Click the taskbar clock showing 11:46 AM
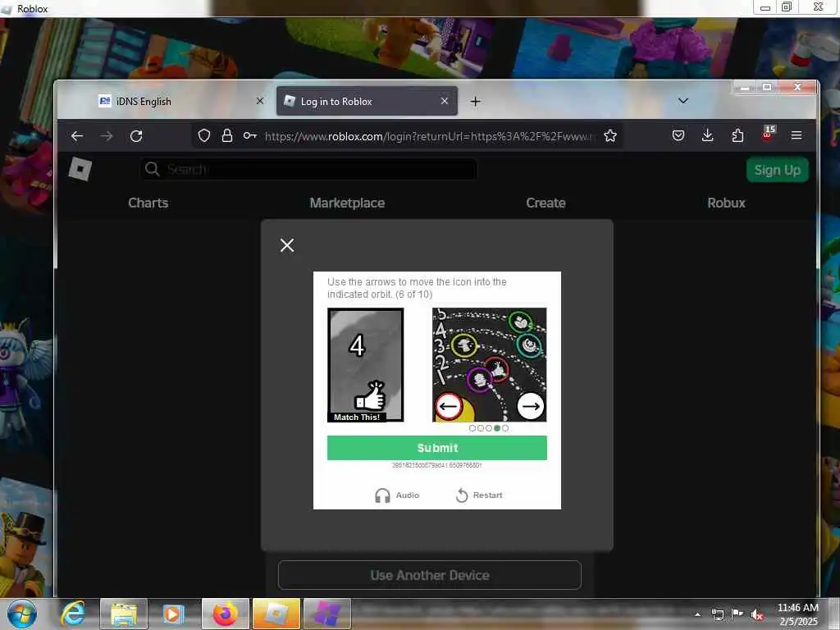840x630 pixels. tap(797, 614)
